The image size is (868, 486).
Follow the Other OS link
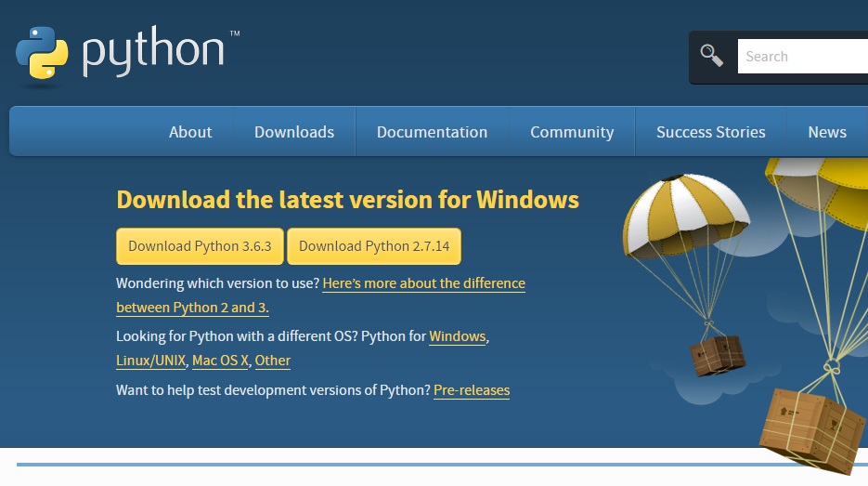click(272, 361)
